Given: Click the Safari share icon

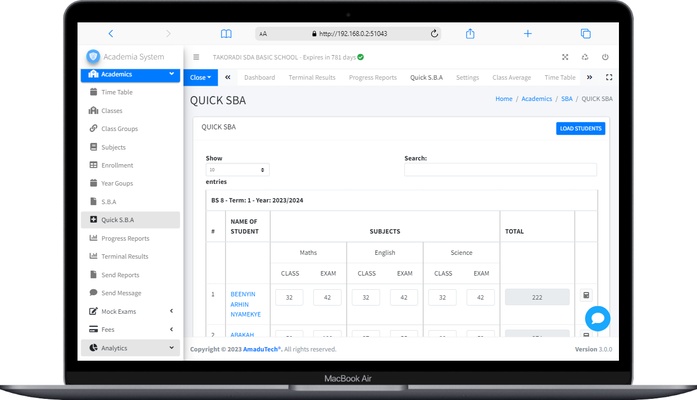Looking at the screenshot, I should [x=469, y=33].
